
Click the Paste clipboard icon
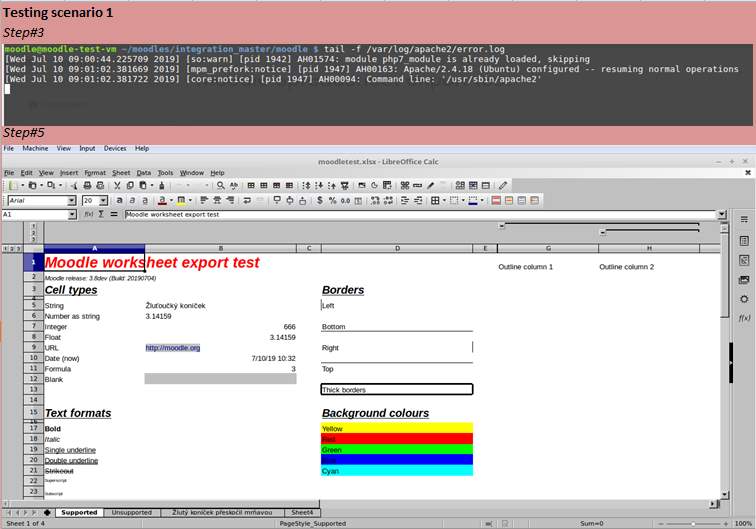pyautogui.click(x=143, y=185)
